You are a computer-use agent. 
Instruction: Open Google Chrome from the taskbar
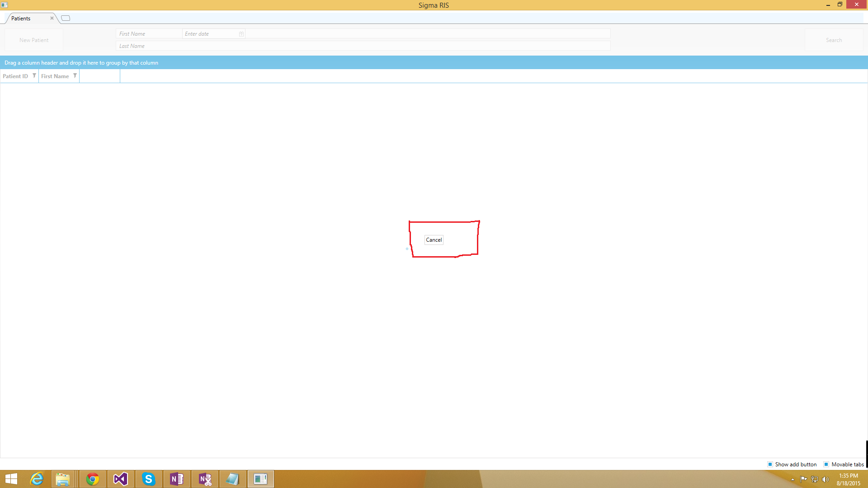click(x=93, y=479)
